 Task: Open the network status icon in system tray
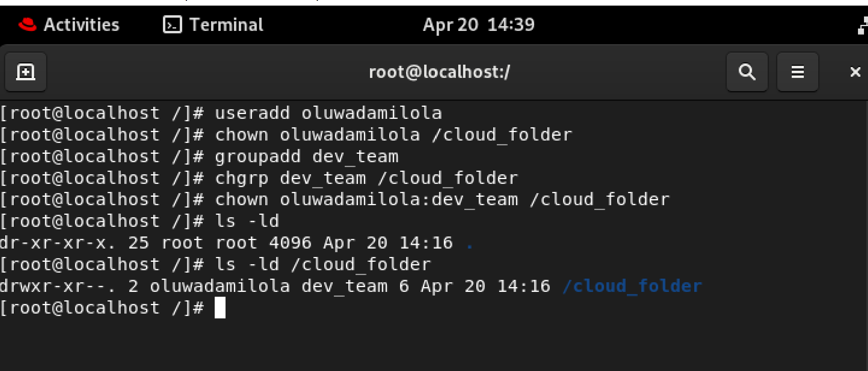[x=862, y=25]
